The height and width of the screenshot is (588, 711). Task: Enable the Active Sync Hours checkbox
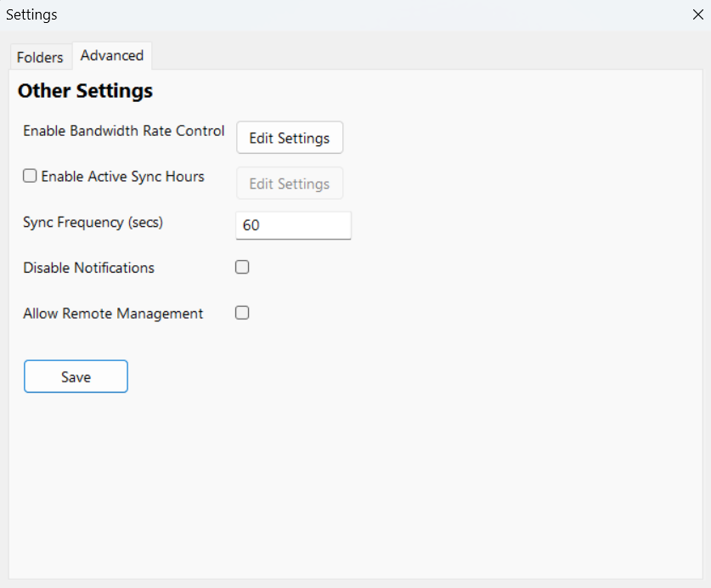30,177
